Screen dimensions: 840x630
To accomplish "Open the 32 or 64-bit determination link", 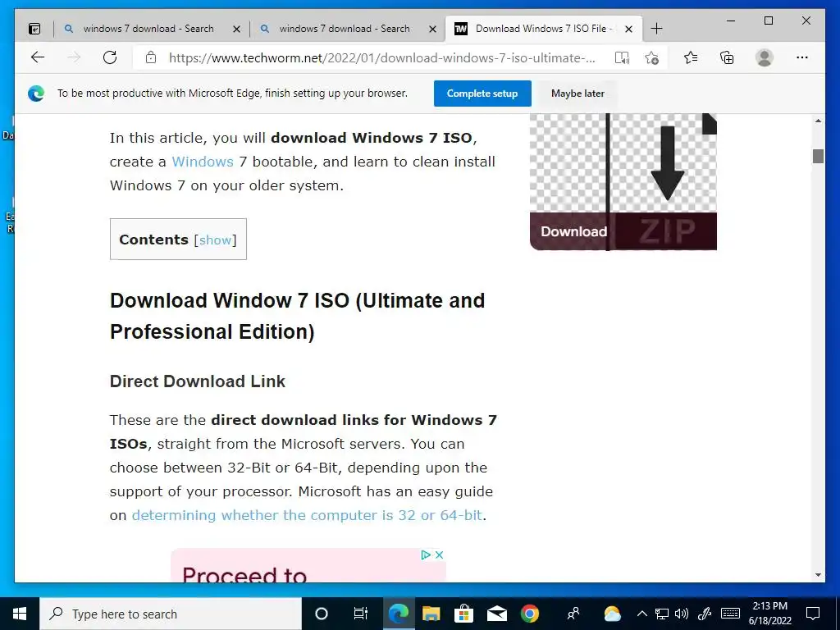I will tap(307, 515).
